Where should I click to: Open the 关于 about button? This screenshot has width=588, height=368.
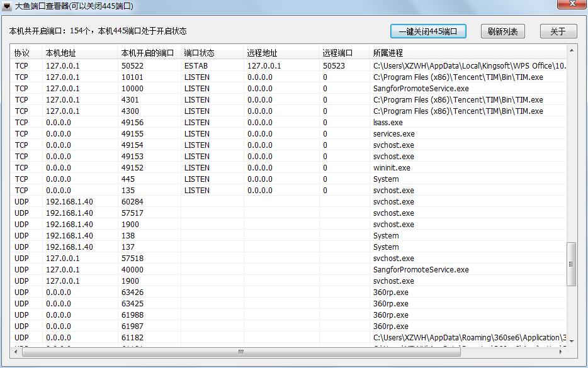point(558,31)
